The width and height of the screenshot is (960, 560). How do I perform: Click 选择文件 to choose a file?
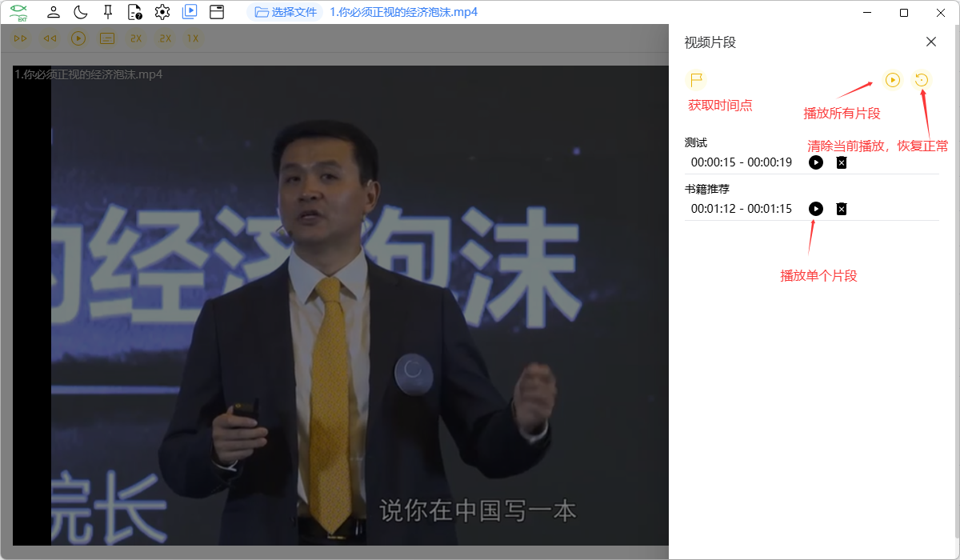286,12
